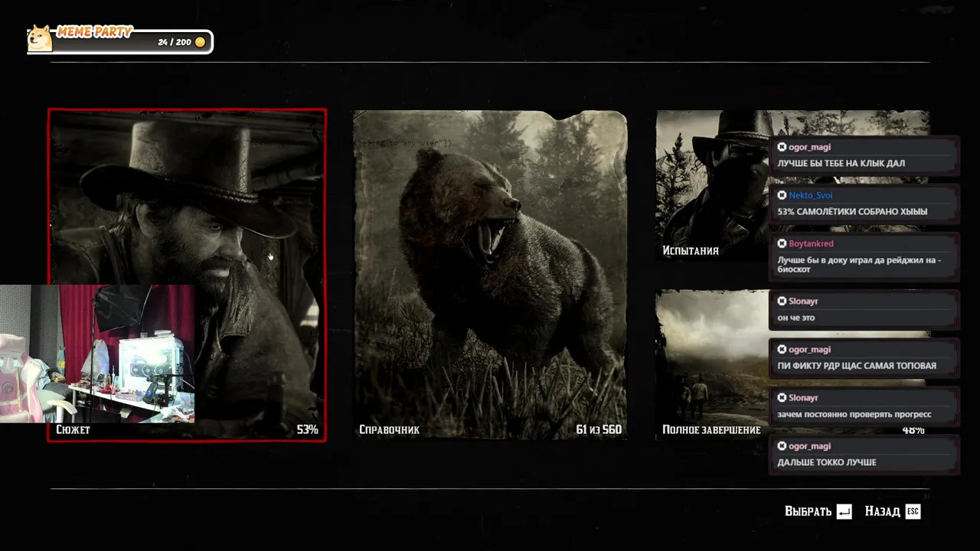Click username Boytankred in chat

[811, 243]
